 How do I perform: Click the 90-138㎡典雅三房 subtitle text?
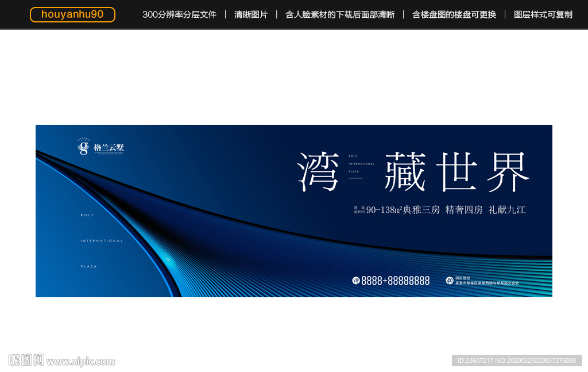pyautogui.click(x=403, y=210)
